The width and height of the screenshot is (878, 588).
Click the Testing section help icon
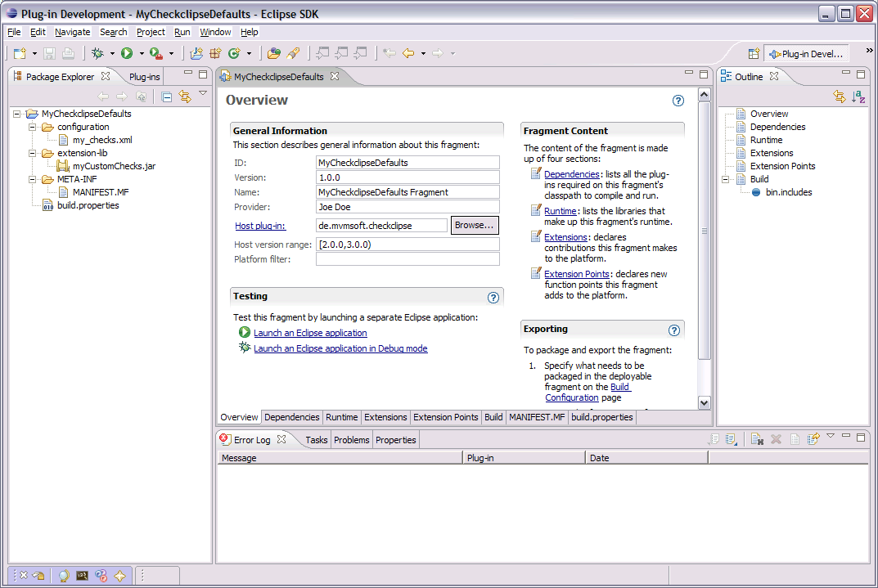[493, 298]
